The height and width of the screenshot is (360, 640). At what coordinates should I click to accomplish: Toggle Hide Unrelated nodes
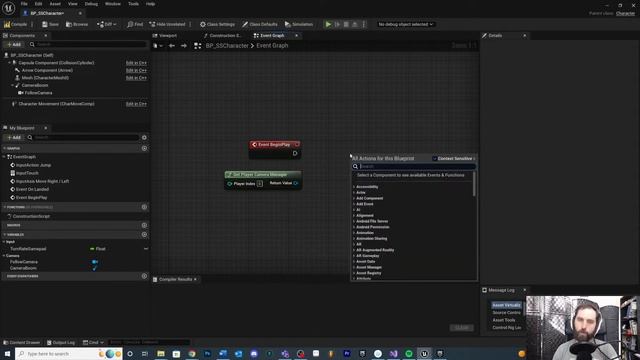(167, 24)
